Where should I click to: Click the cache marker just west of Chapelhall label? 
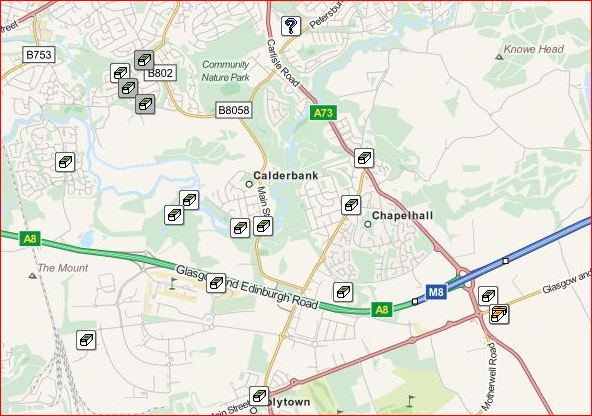click(x=351, y=205)
